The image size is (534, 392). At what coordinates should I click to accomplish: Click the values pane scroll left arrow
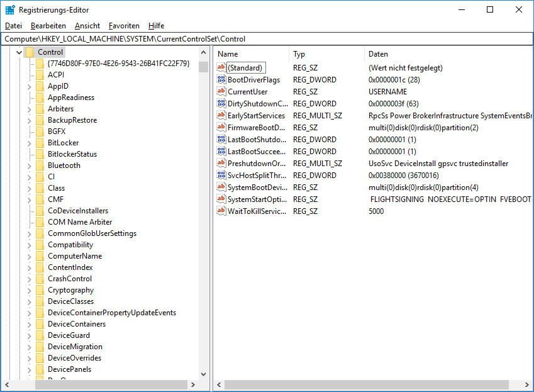pos(219,385)
